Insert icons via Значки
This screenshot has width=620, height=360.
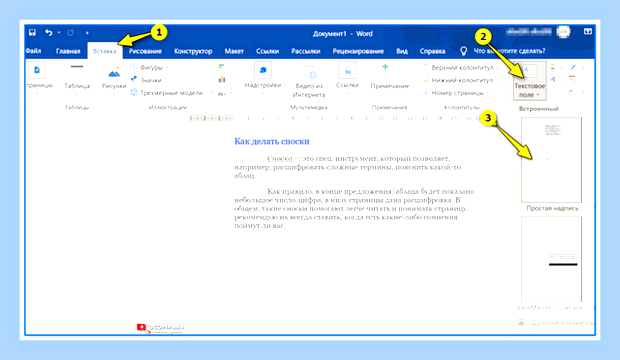[146, 80]
